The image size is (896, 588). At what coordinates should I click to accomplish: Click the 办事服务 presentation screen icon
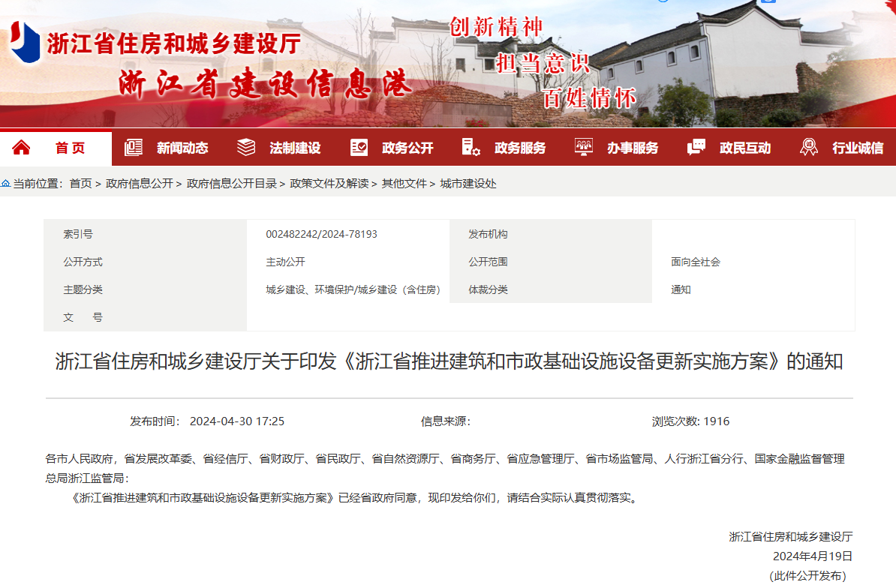(x=583, y=148)
